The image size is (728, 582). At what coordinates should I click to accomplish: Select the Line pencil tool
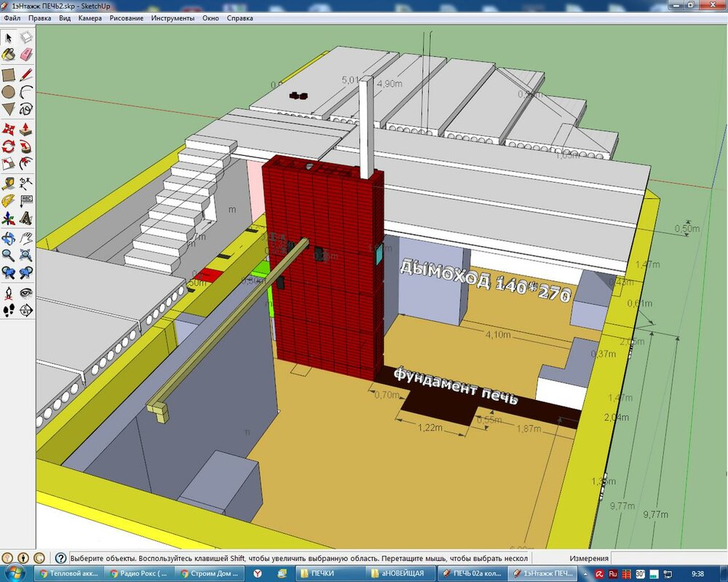click(x=26, y=74)
